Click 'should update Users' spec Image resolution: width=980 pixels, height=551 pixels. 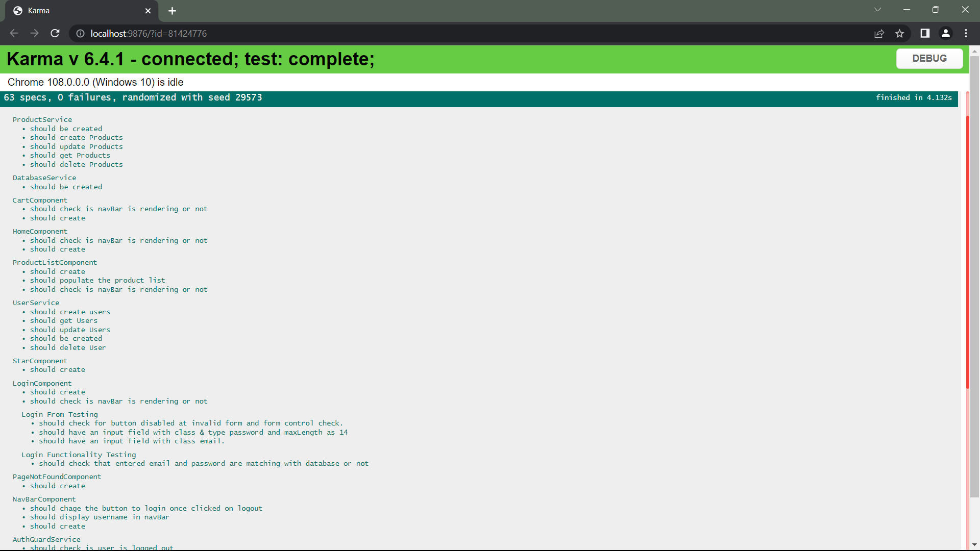[x=70, y=330]
